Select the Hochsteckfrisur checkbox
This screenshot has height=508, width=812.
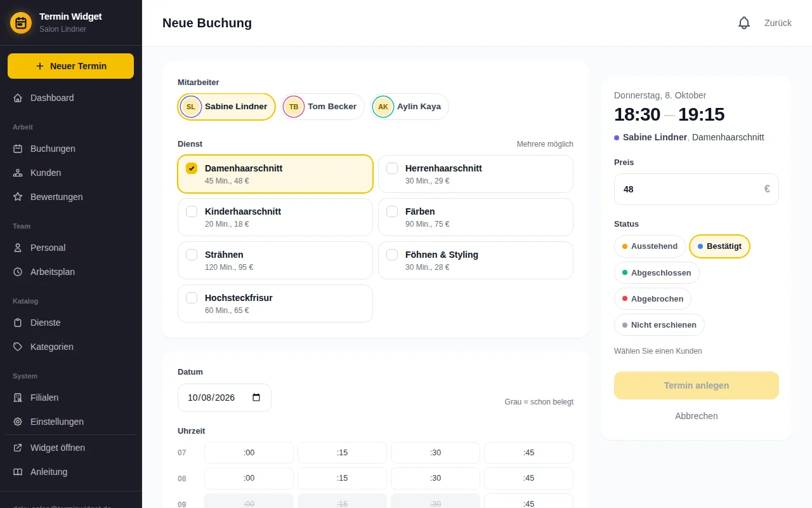tap(192, 298)
